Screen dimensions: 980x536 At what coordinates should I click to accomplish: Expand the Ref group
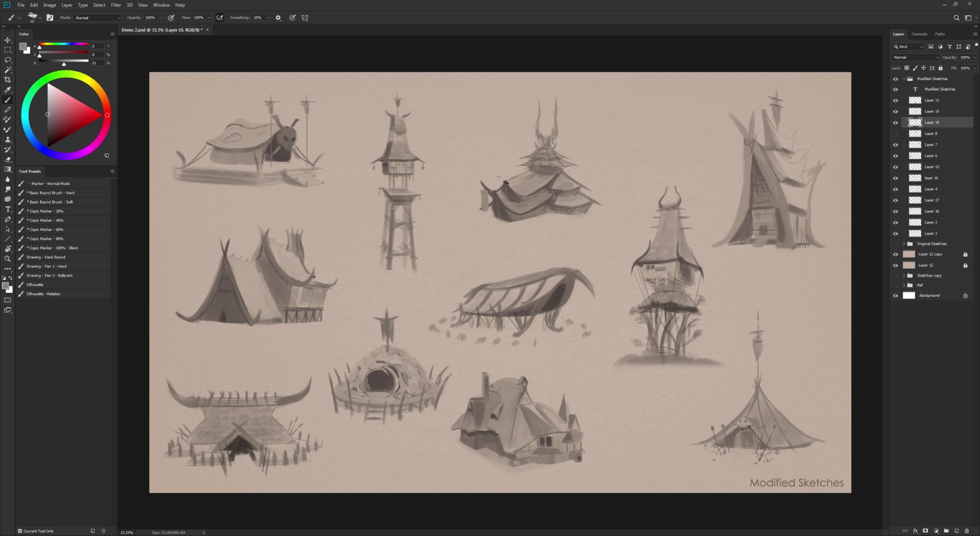904,285
